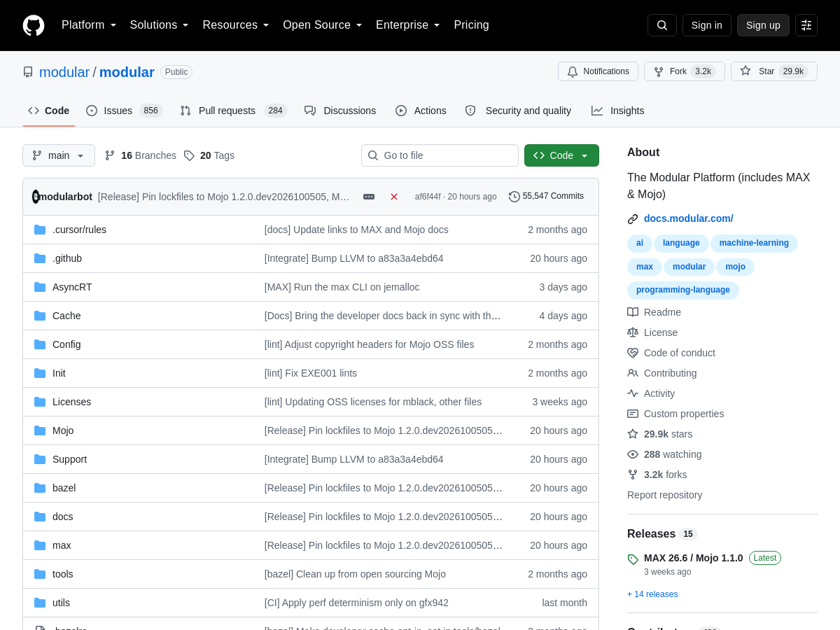Click the GitHub logo icon
840x630 pixels.
click(x=34, y=25)
